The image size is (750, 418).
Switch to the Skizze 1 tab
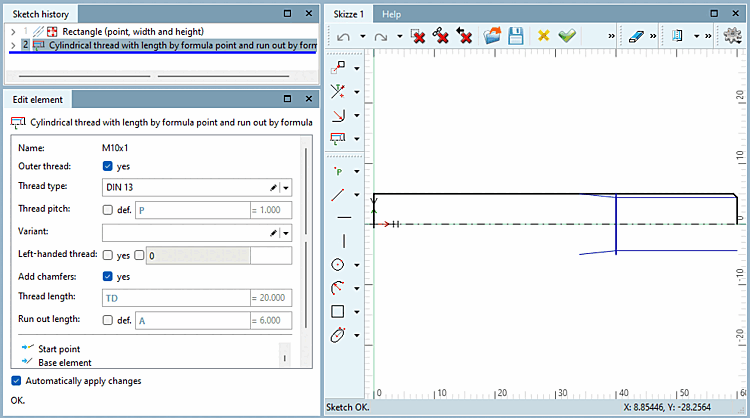tap(349, 14)
